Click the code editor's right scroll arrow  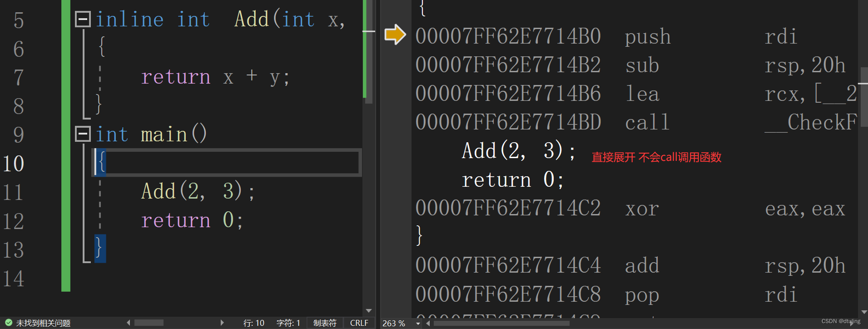pos(222,323)
